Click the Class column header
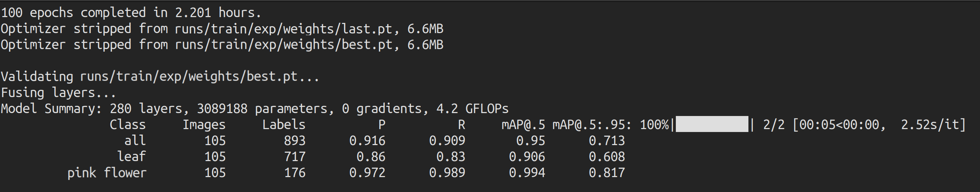Screen dimensions: 980x192 127,125
